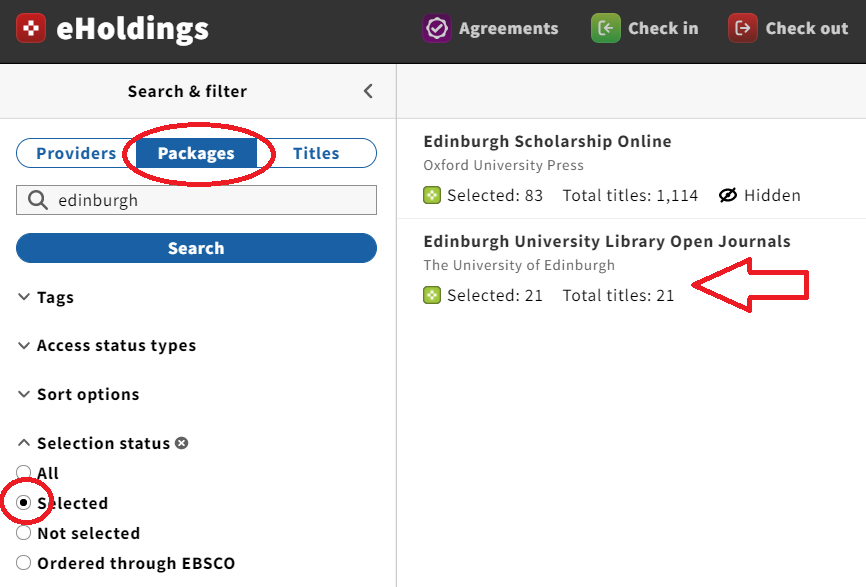Viewport: 866px width, 587px height.
Task: Click the magnifier icon in search box
Action: click(x=38, y=200)
